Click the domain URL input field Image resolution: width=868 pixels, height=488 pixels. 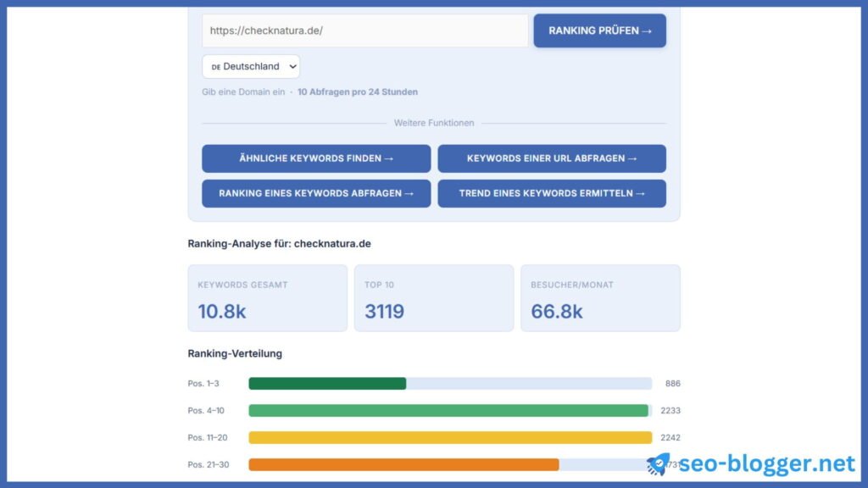(364, 30)
